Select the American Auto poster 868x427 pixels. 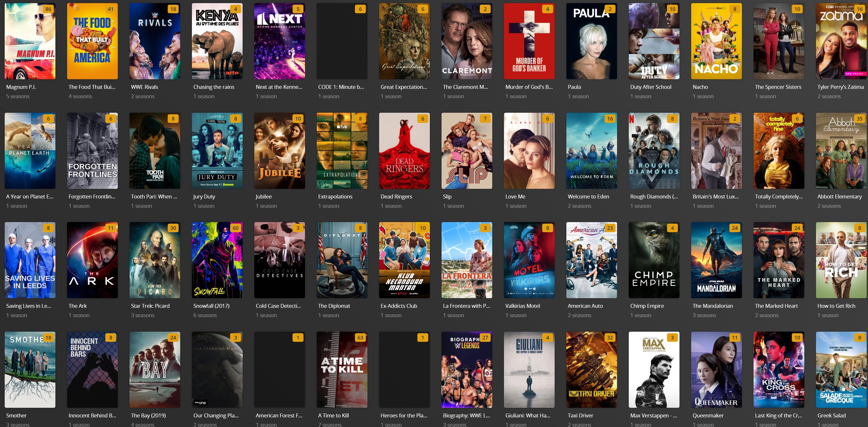coord(592,260)
